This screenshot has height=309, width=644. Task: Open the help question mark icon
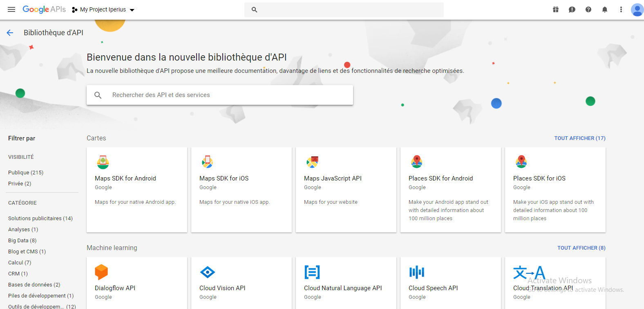588,9
